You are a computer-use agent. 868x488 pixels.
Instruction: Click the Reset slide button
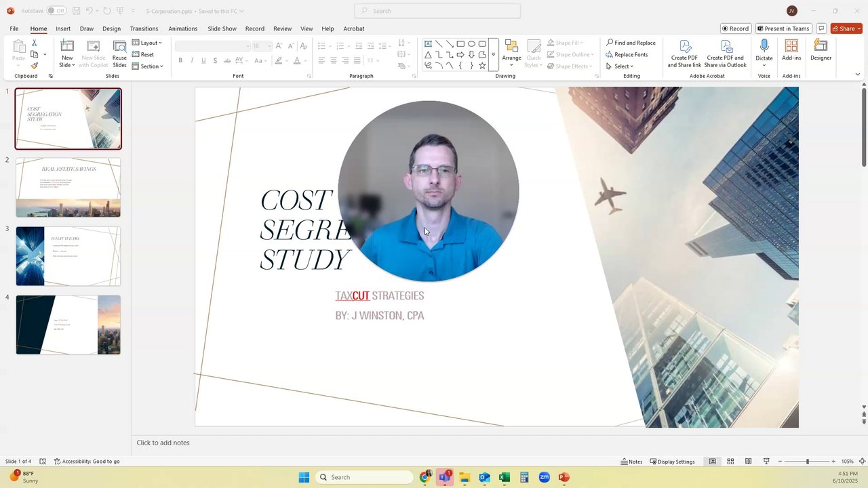pos(143,54)
